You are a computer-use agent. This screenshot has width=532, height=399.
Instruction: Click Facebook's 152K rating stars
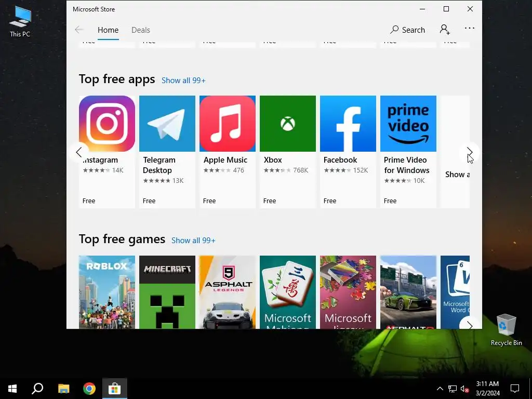tap(337, 170)
